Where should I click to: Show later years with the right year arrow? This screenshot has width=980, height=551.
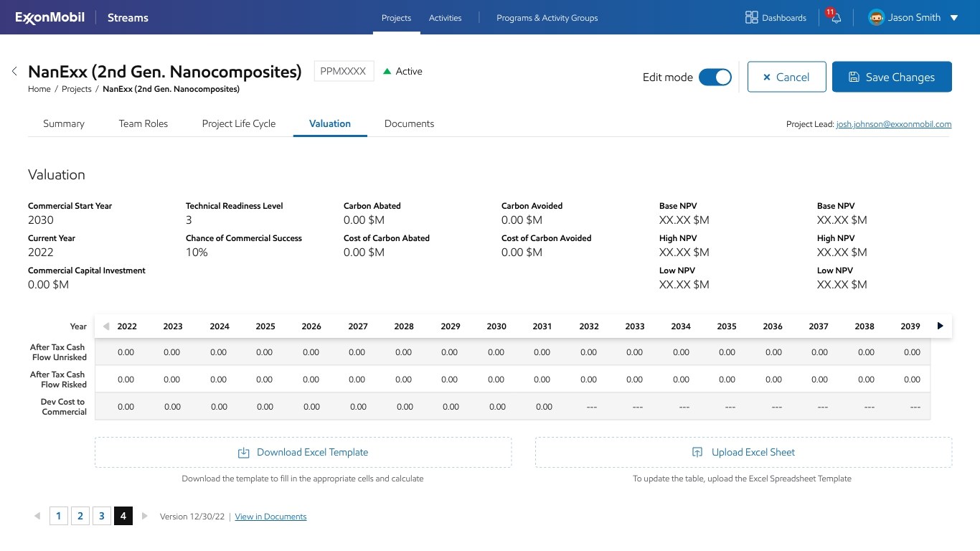(941, 326)
